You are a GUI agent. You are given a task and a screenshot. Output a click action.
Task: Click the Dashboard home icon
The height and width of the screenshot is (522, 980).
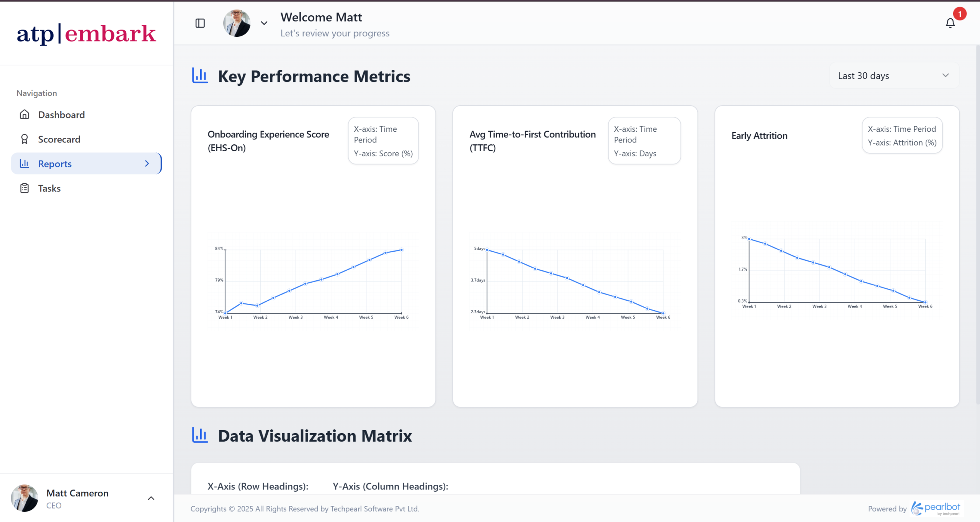[x=24, y=115]
